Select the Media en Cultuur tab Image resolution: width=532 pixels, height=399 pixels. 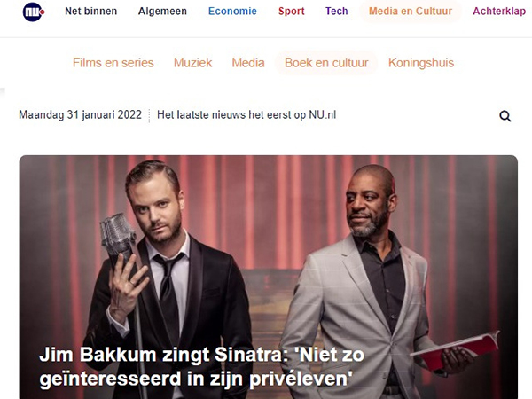(x=411, y=12)
